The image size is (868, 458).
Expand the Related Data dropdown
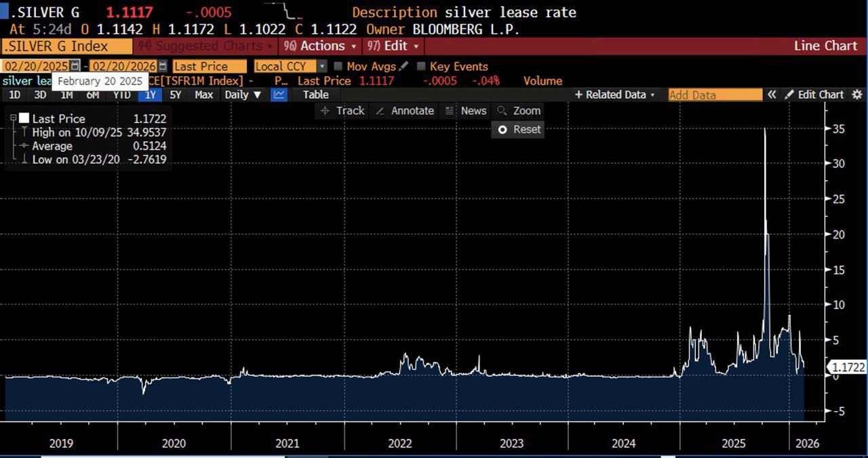tap(616, 95)
